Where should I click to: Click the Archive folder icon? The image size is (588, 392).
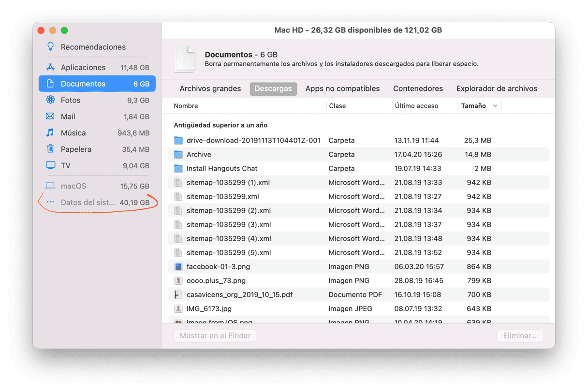(178, 155)
